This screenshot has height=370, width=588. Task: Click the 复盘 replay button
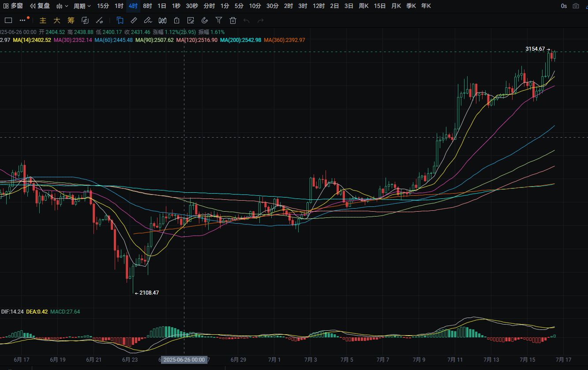pos(40,6)
